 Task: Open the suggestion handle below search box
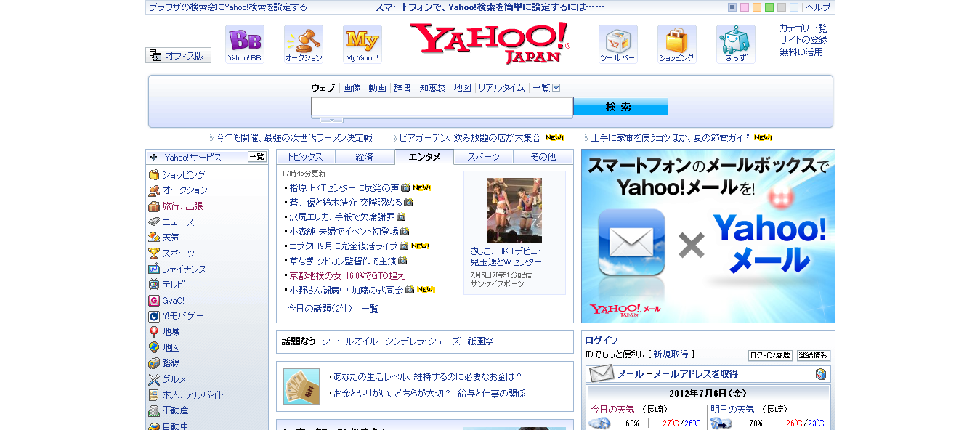pos(332,120)
